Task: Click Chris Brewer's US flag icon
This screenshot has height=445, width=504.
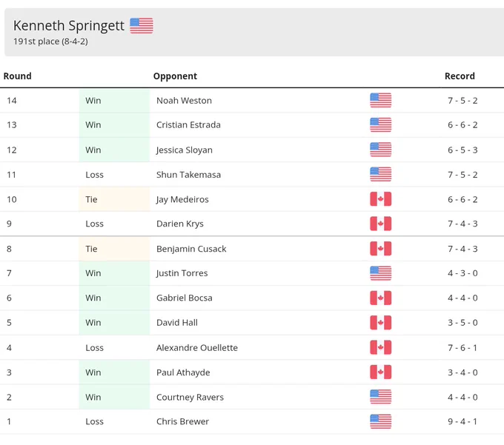Action: tap(380, 421)
